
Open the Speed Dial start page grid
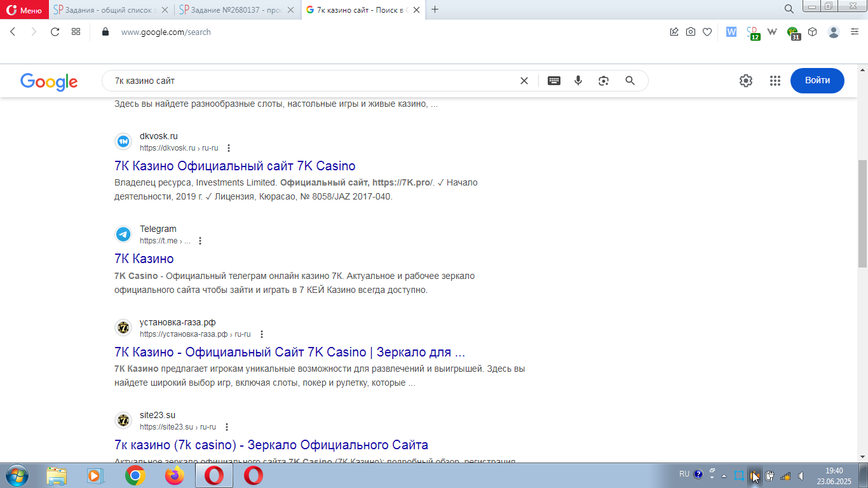tap(76, 32)
